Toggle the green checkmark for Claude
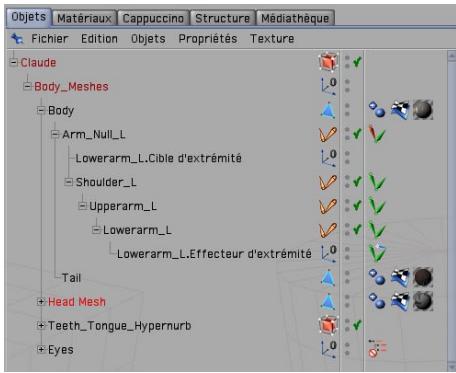Viewport: 456px width, 373px height. [x=357, y=62]
